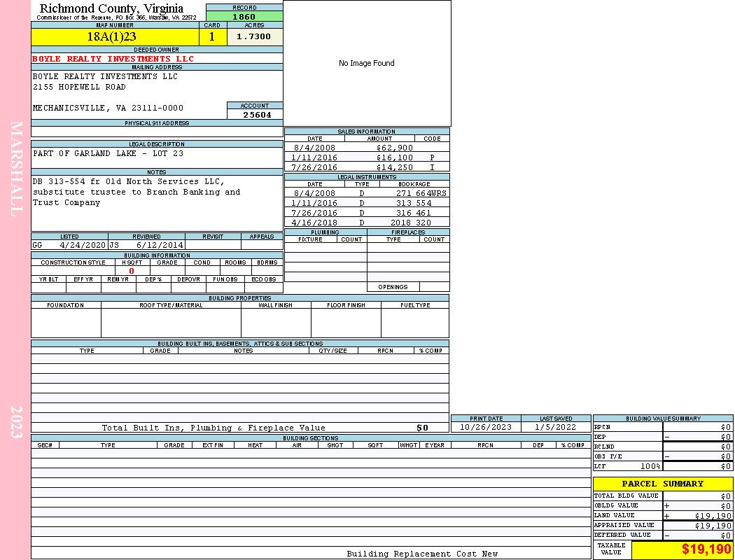Screen dimensions: 735x560
Task: Click the print date 10/26/2023
Action: point(485,427)
